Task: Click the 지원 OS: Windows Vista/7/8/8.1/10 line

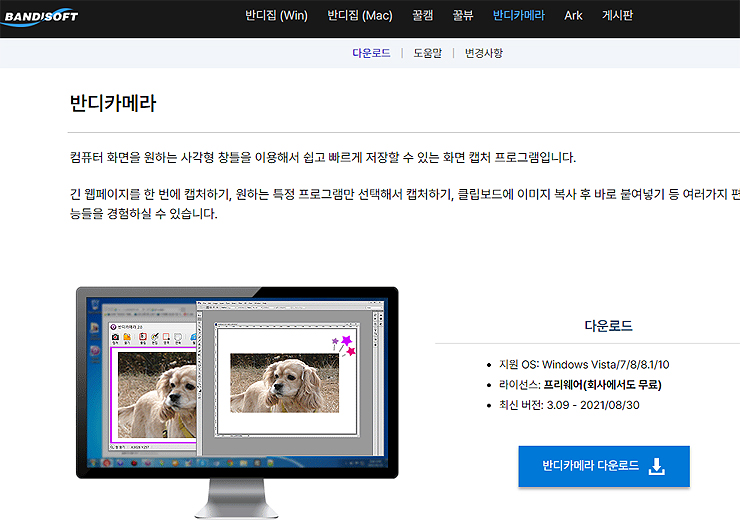Action: tap(584, 364)
